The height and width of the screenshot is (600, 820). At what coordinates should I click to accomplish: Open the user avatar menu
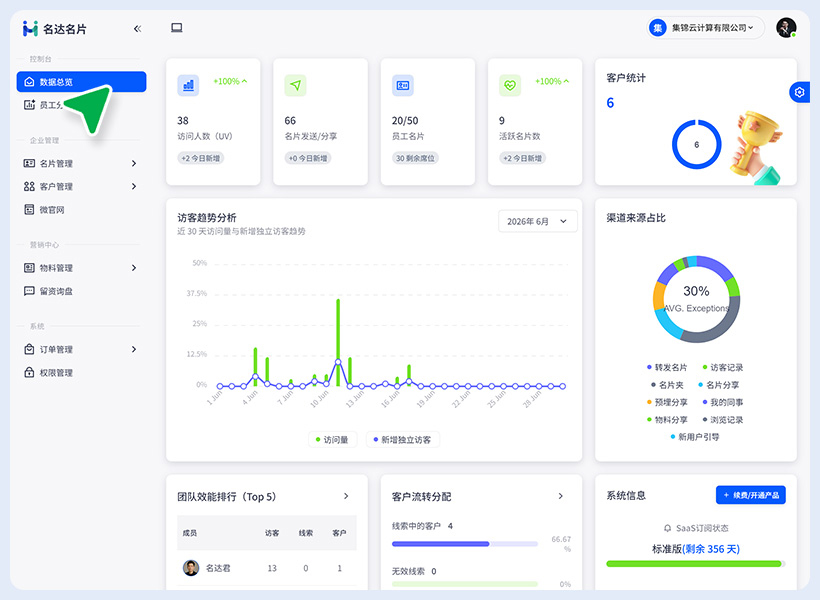(786, 28)
